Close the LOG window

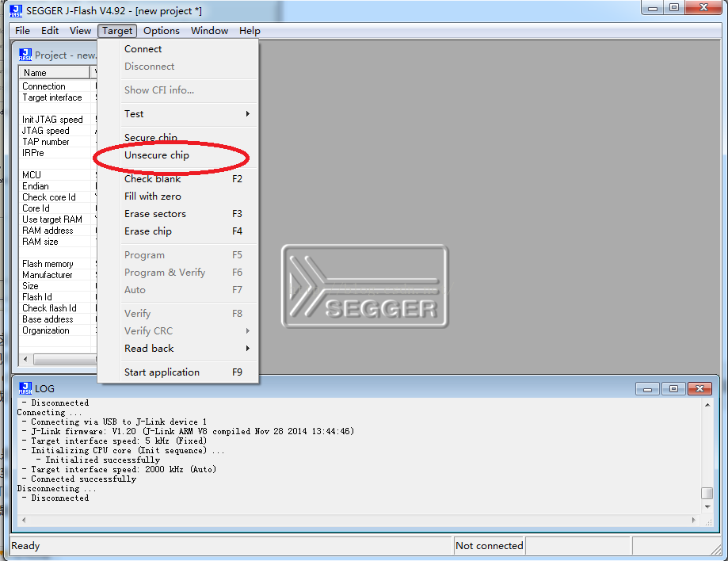coord(699,389)
